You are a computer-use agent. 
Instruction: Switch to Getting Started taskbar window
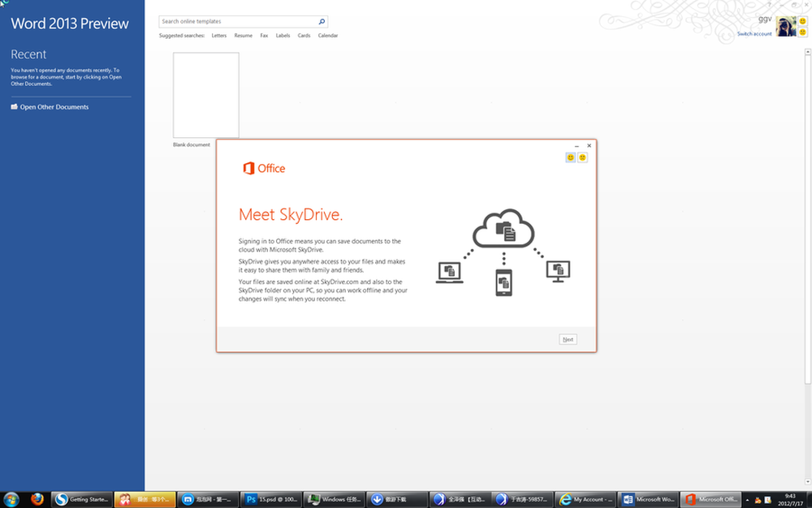click(82, 499)
